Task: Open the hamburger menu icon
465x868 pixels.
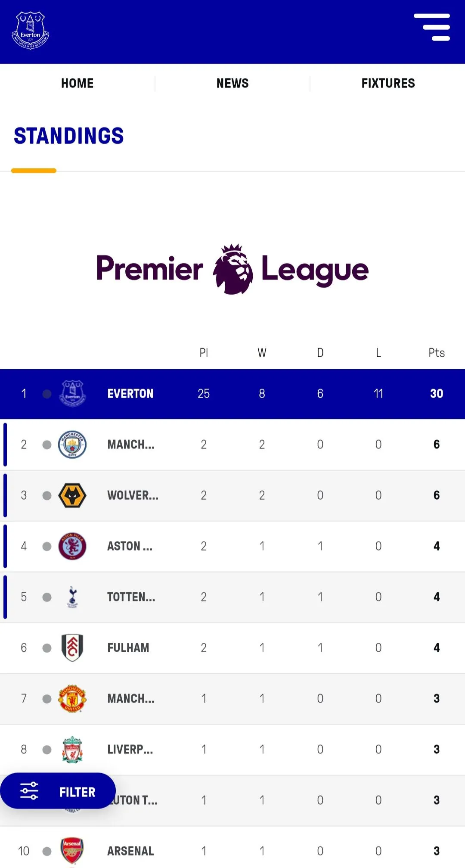Action: (432, 27)
